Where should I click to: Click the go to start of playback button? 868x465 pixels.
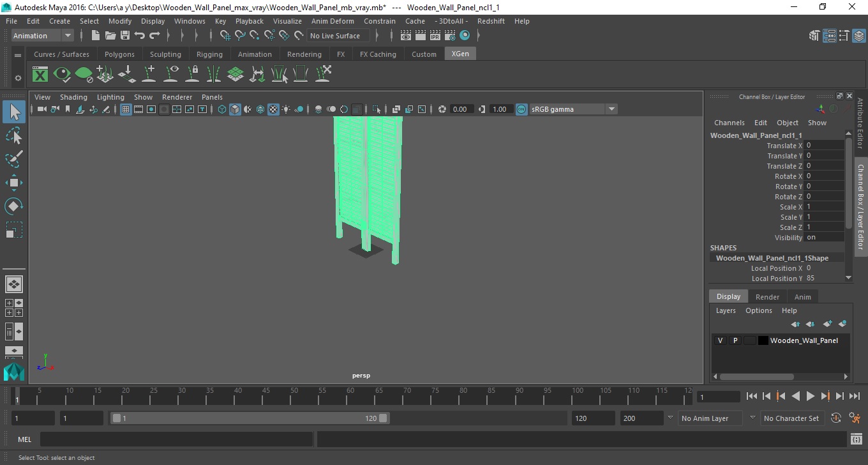(x=752, y=396)
